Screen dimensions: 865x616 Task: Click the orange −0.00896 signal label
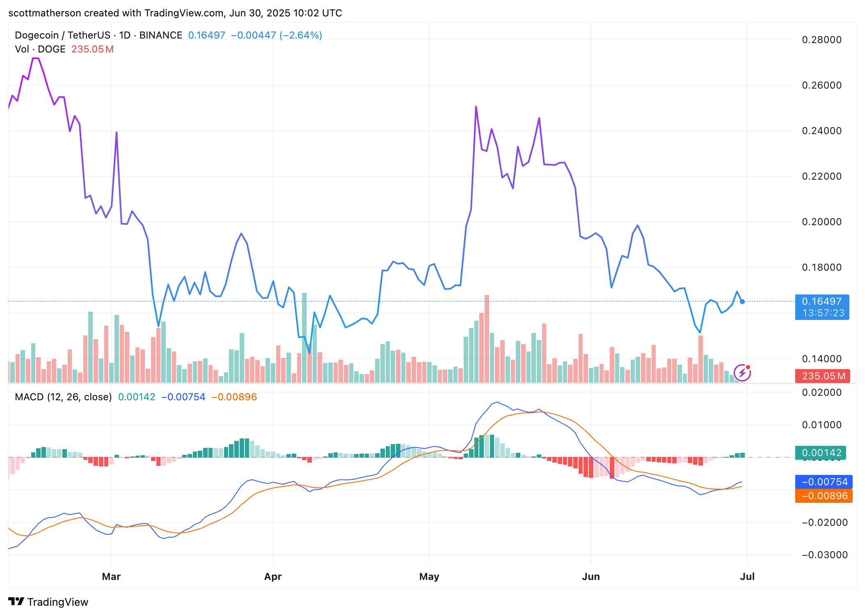coord(824,496)
